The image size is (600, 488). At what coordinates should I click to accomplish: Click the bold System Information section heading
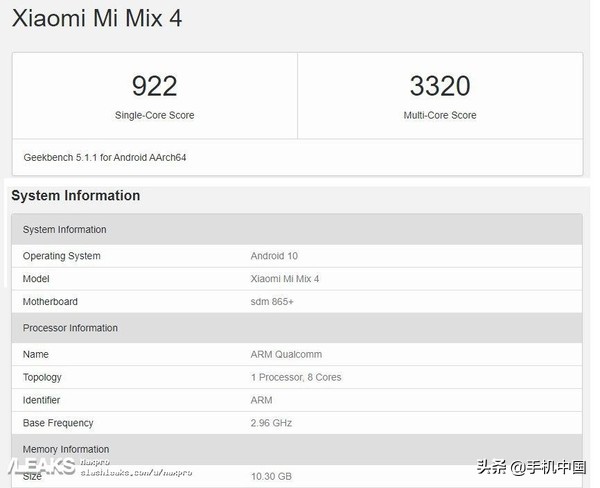click(x=76, y=196)
